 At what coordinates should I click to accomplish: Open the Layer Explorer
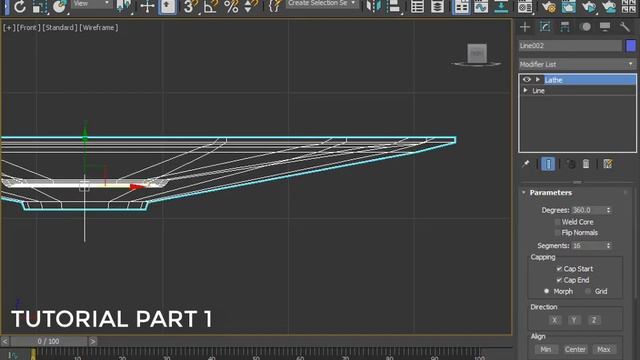coord(437,7)
